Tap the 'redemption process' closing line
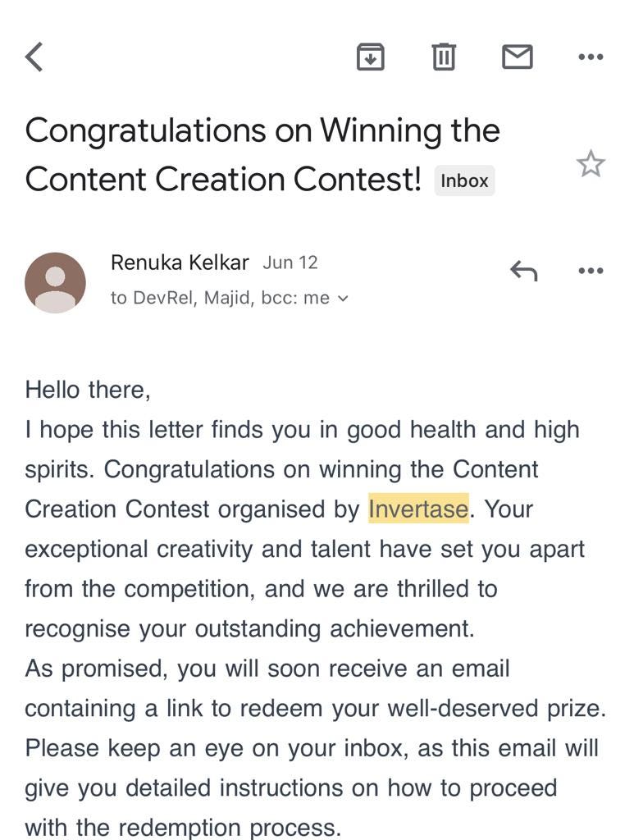The width and height of the screenshot is (634, 840). [x=183, y=827]
